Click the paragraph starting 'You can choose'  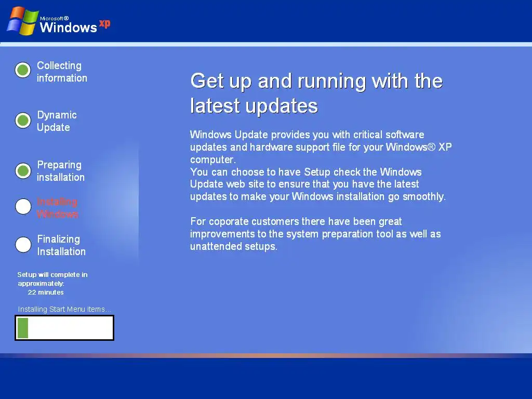(x=318, y=184)
